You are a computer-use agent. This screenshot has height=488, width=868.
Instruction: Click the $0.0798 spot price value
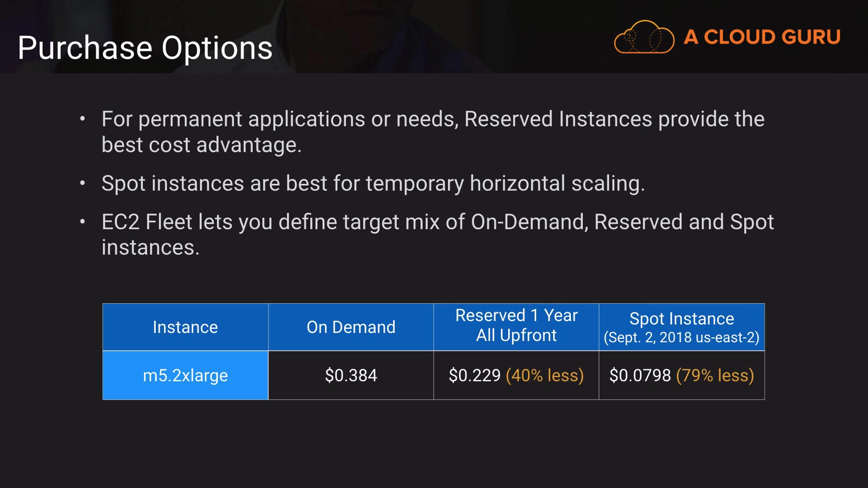(x=640, y=375)
